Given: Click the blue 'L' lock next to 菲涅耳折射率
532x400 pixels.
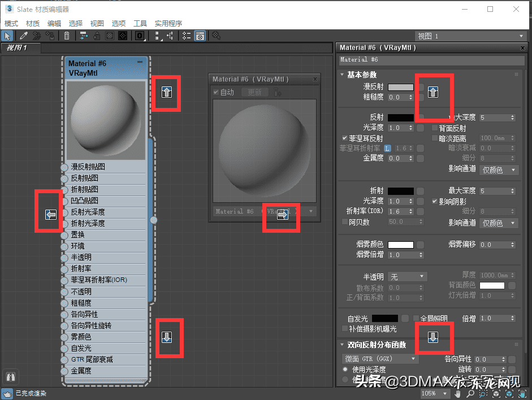Looking at the screenshot, I should tap(387, 148).
